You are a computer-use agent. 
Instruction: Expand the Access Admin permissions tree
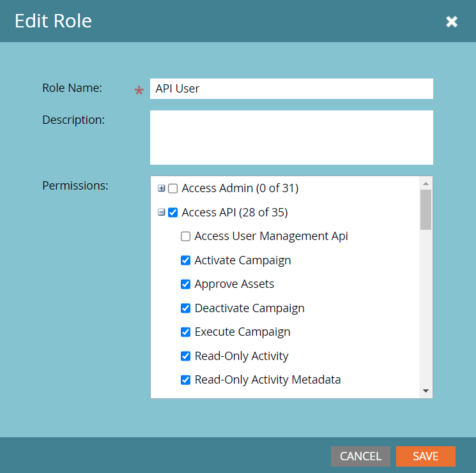pyautogui.click(x=161, y=188)
